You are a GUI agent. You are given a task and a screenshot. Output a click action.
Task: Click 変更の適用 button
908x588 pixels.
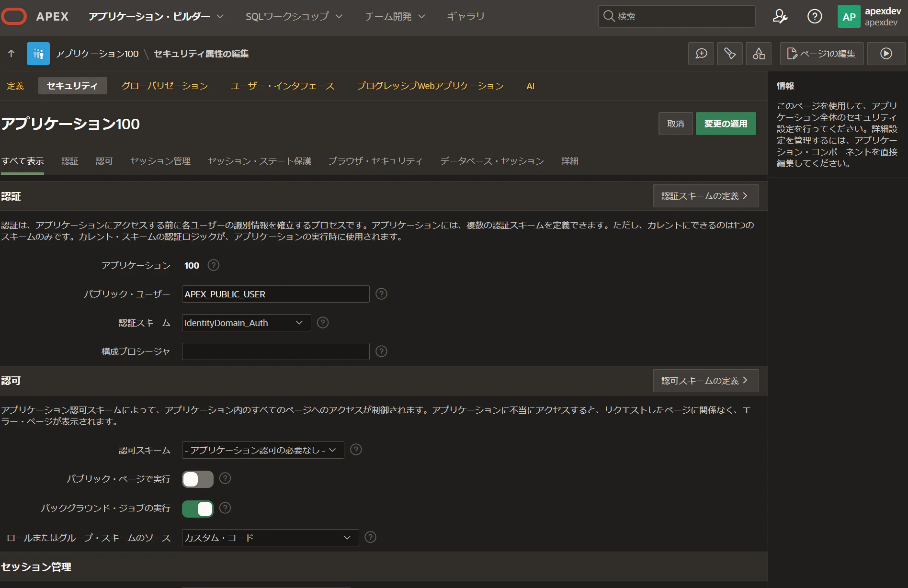tap(726, 124)
